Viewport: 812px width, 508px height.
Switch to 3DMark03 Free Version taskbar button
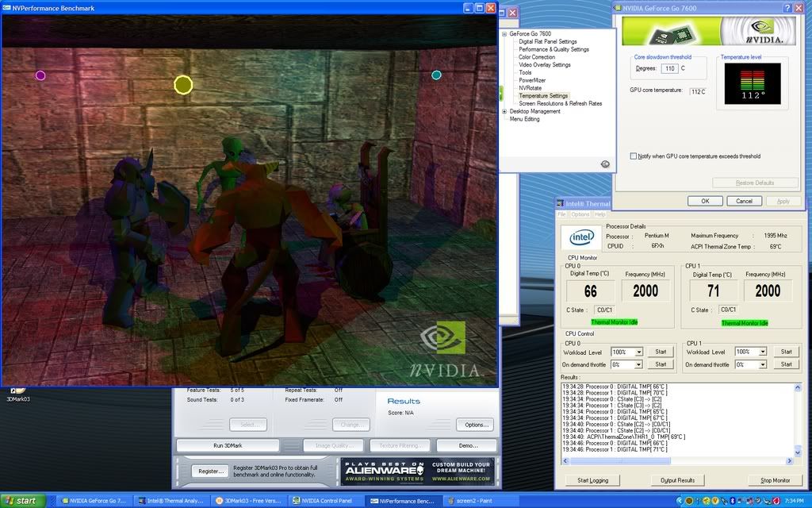click(249, 501)
